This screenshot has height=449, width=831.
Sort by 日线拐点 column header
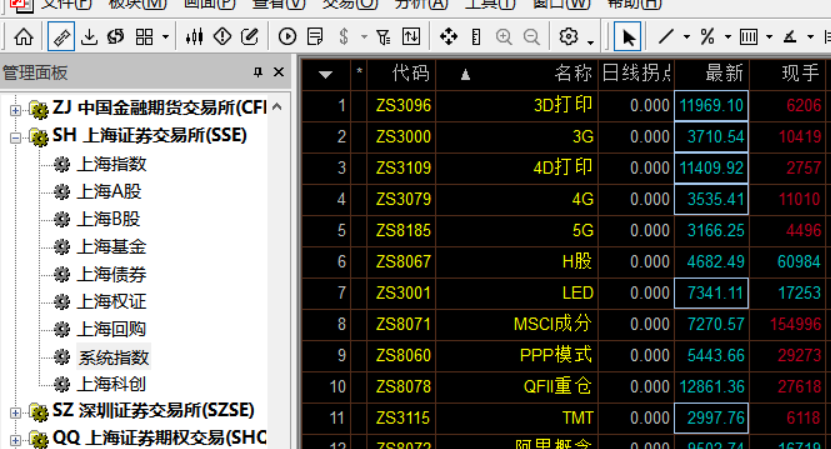[x=636, y=74]
